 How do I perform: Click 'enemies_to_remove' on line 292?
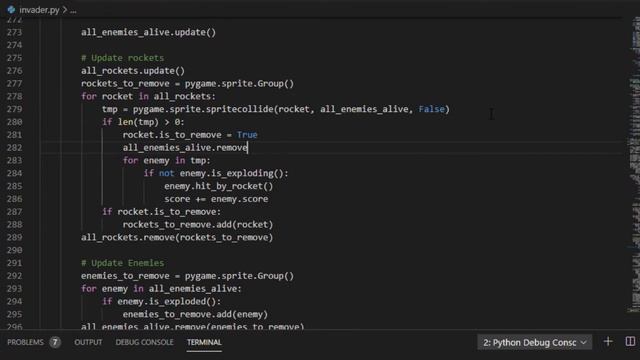[x=125, y=276]
